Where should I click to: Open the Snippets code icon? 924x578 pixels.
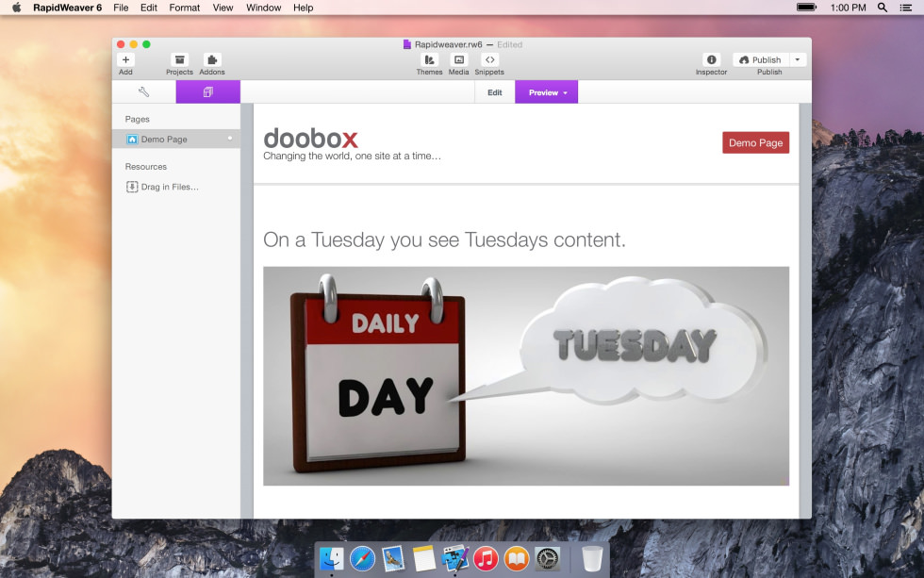[x=489, y=59]
